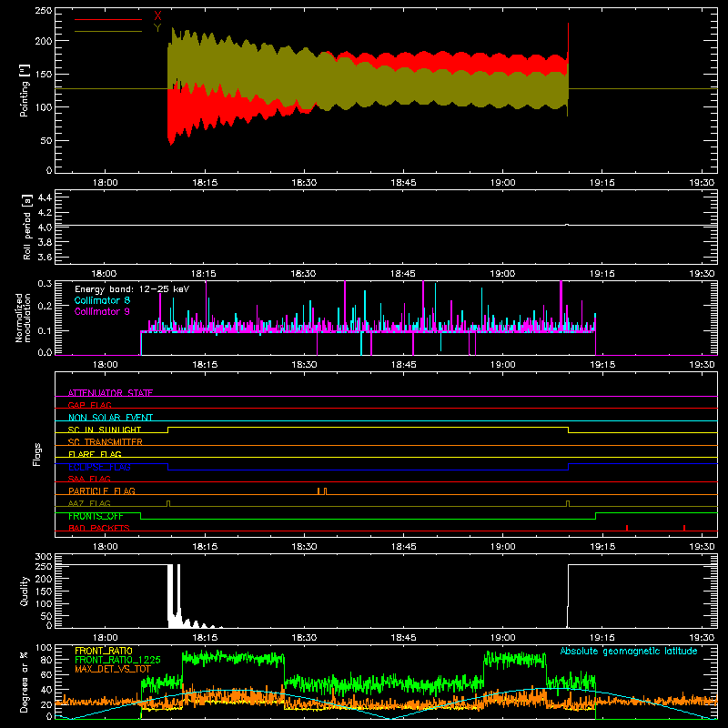This screenshot has width=728, height=728.
Task: Click the 250 value on the Pointing y-axis
Action: (43, 11)
